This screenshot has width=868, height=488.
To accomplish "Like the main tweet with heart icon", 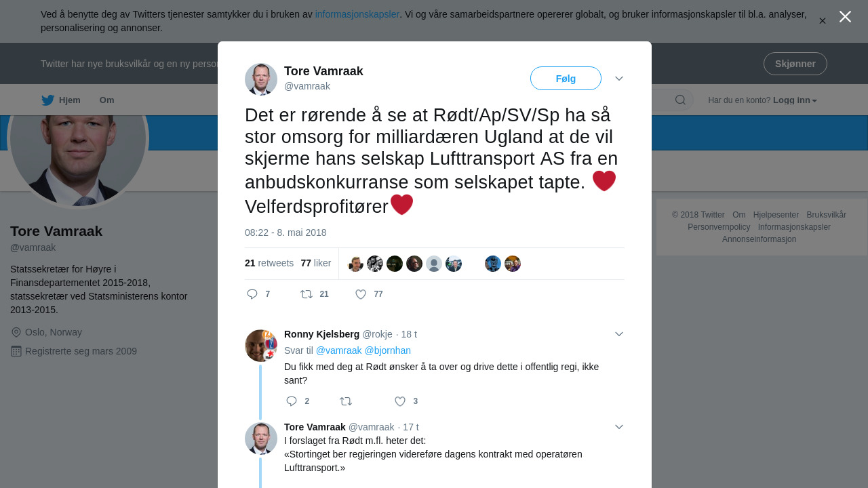I will pyautogui.click(x=361, y=294).
